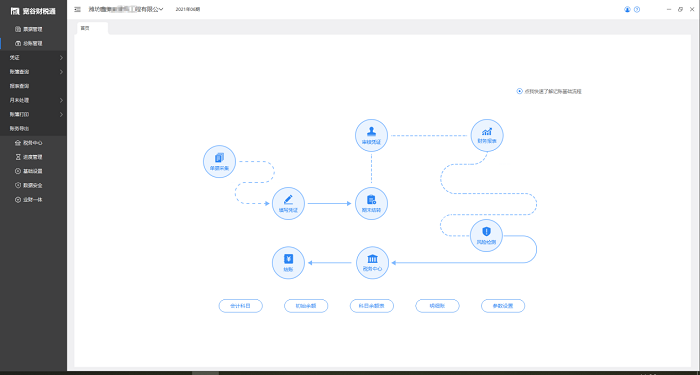Click the 会计科目 shortcut button

tap(241, 306)
